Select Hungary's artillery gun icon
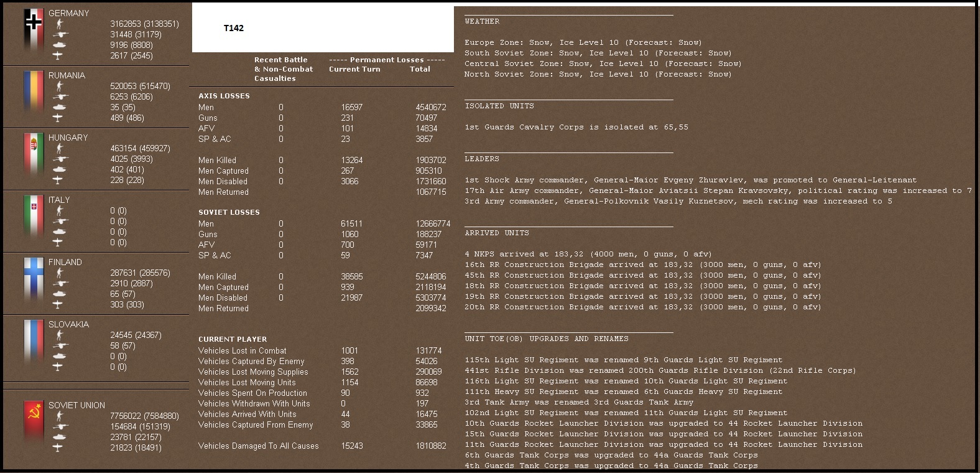 60,159
